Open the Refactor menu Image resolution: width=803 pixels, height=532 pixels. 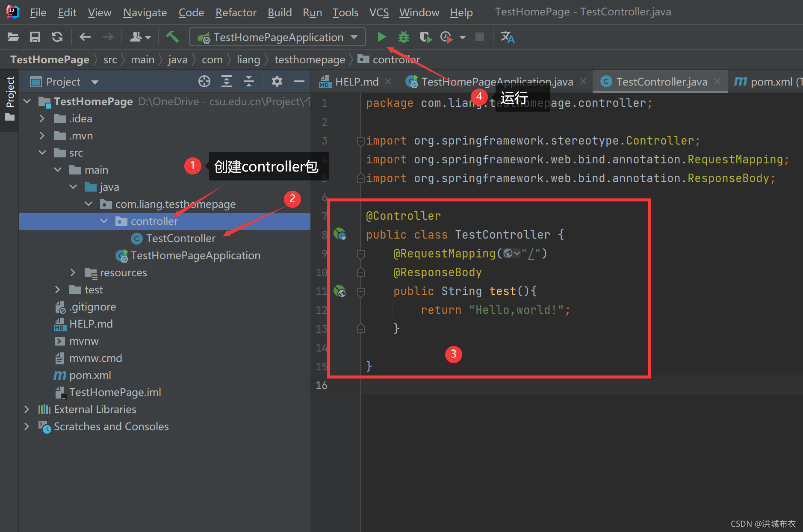tap(236, 12)
